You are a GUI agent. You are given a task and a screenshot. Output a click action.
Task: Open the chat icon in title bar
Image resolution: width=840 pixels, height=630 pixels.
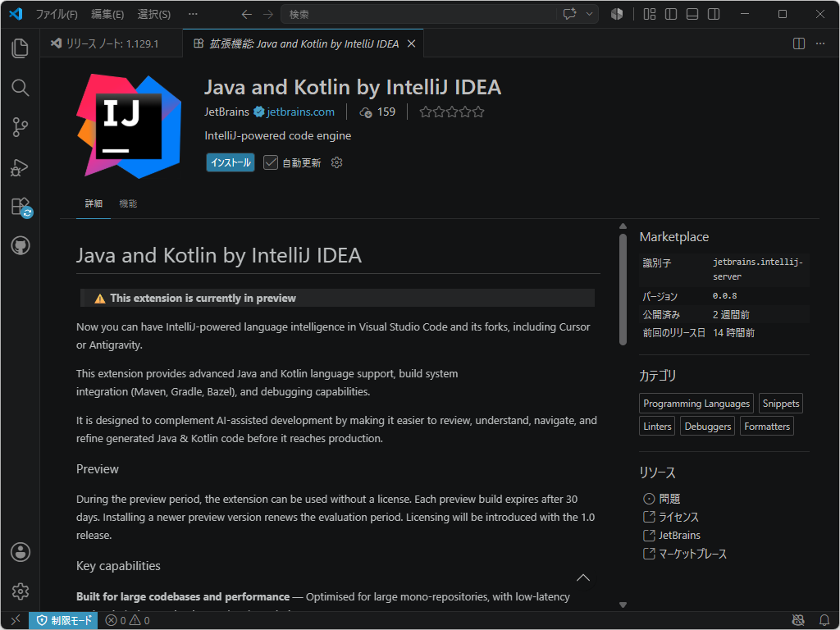click(x=569, y=15)
